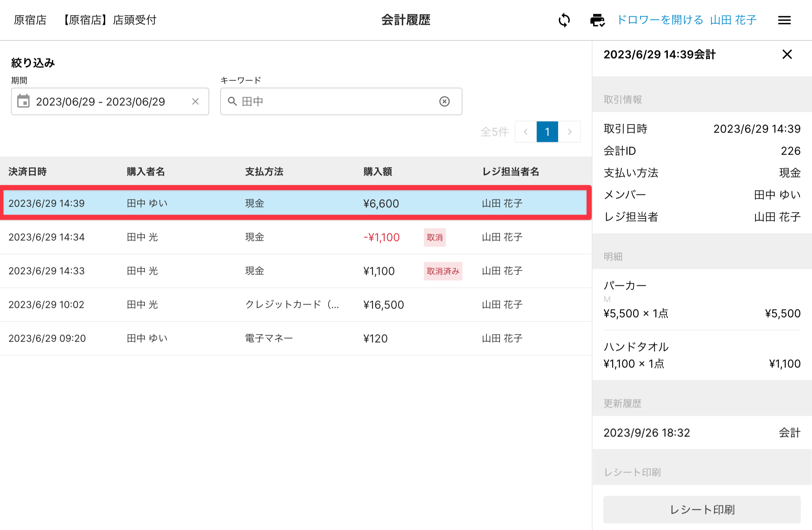Clear the 田中 keyword search
This screenshot has width=812, height=530.
444,101
